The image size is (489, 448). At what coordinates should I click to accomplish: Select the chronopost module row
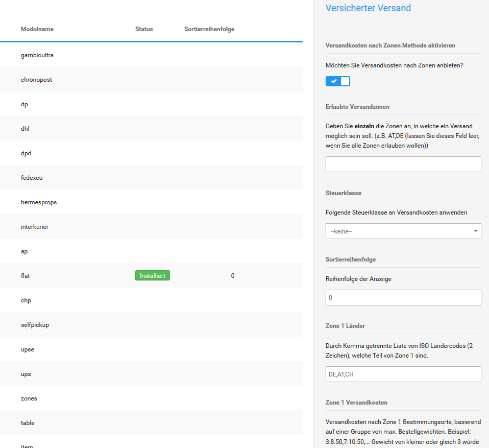[37, 80]
